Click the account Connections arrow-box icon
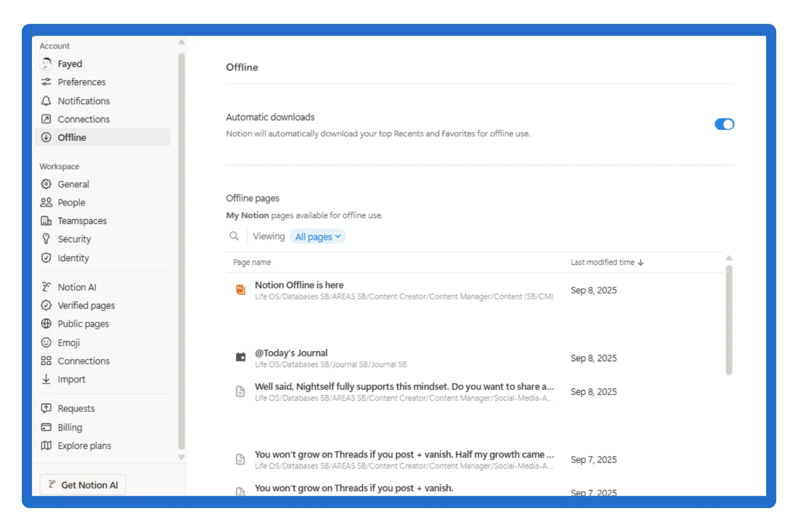The width and height of the screenshot is (798, 532). click(x=46, y=119)
